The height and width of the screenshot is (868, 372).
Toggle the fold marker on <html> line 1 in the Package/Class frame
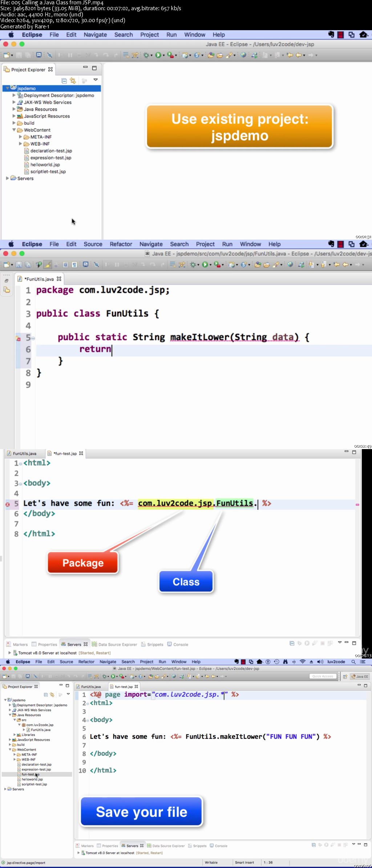coord(21,464)
